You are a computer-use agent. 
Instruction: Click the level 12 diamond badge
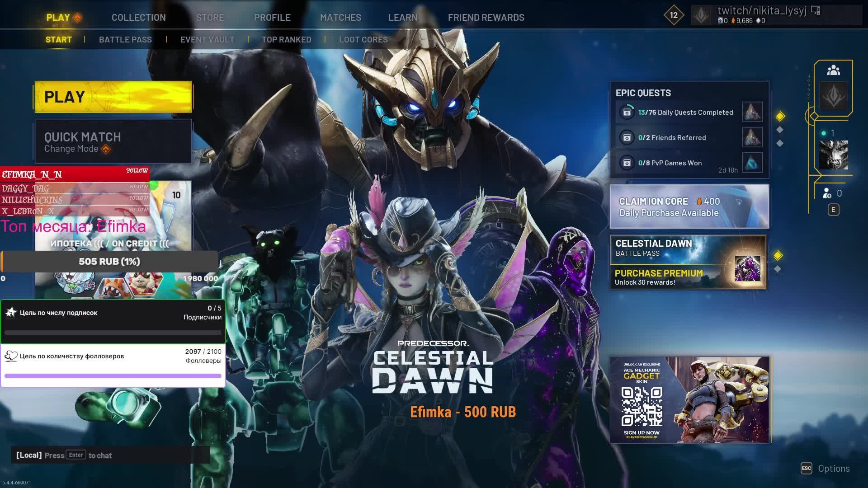pyautogui.click(x=674, y=15)
